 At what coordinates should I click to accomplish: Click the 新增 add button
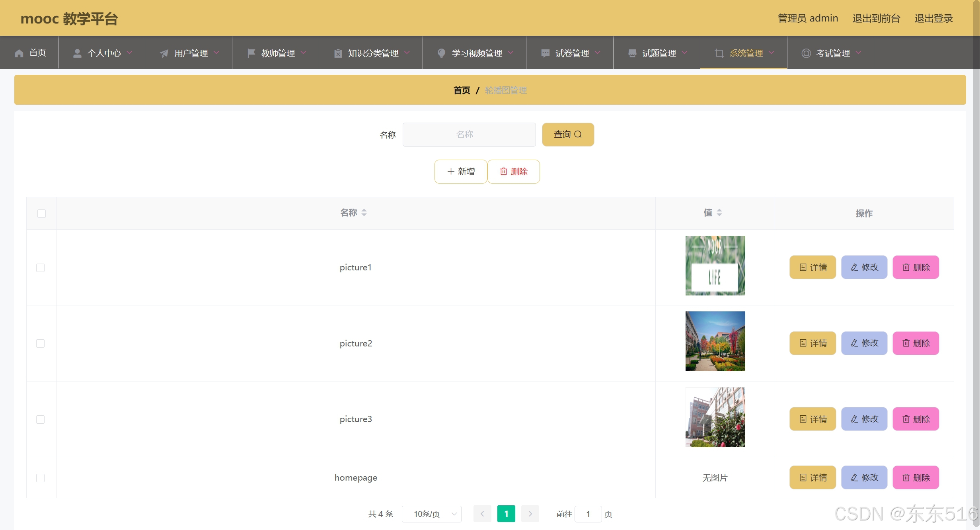(x=461, y=172)
